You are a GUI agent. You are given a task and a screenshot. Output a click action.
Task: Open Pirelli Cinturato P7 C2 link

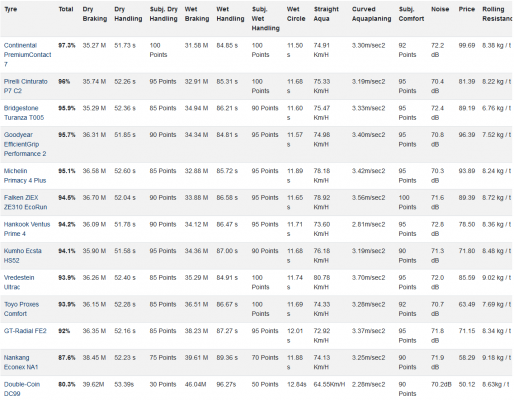[25, 86]
